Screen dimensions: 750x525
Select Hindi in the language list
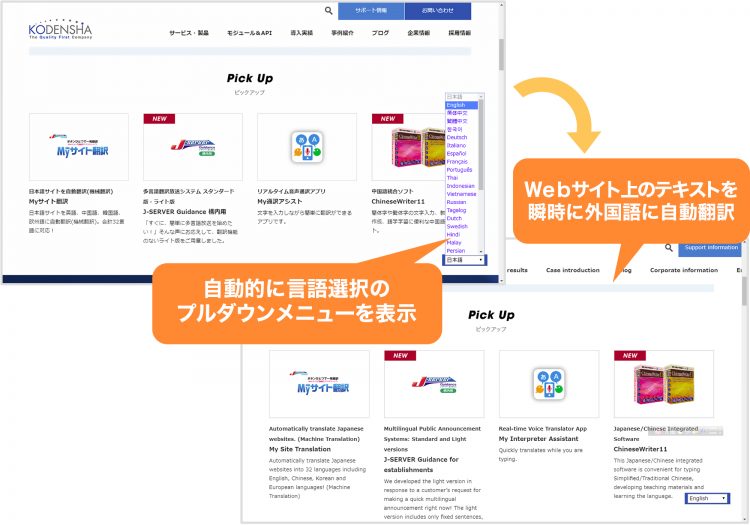[x=461, y=235]
